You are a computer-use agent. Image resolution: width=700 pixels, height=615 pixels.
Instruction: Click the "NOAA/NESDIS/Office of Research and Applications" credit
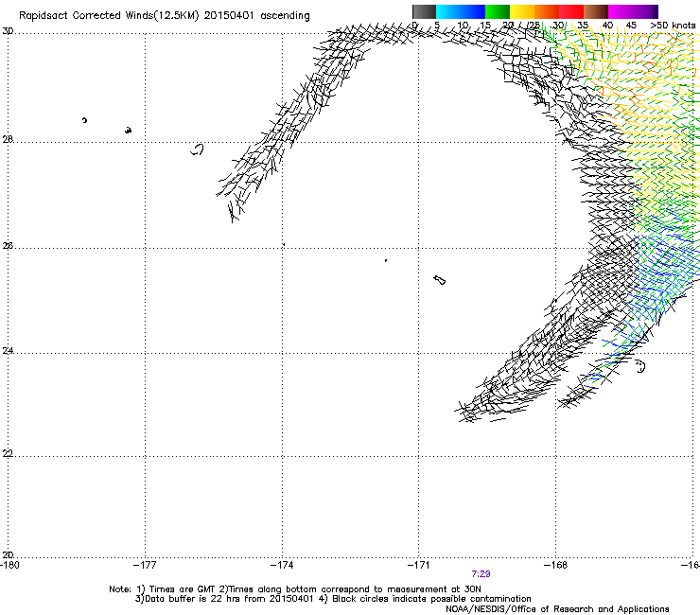(x=557, y=609)
